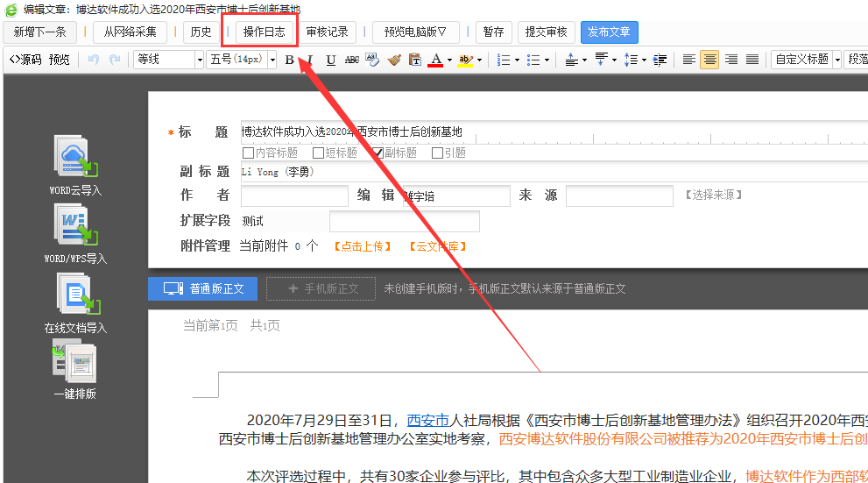Viewport: 868px width, 483px height.
Task: Toggle underline formatting
Action: pyautogui.click(x=331, y=60)
